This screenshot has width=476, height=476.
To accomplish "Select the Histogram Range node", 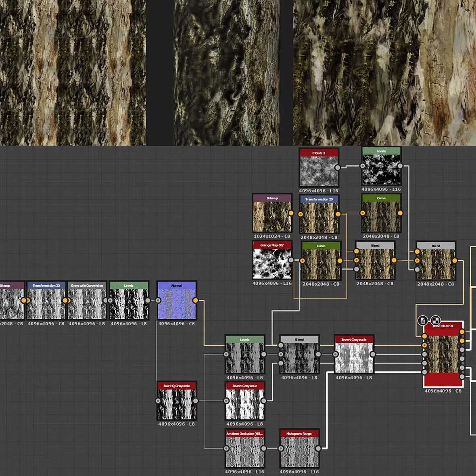I will [299, 449].
